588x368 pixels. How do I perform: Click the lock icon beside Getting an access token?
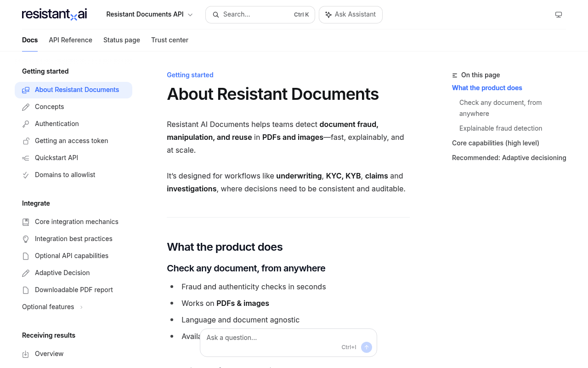pyautogui.click(x=26, y=141)
